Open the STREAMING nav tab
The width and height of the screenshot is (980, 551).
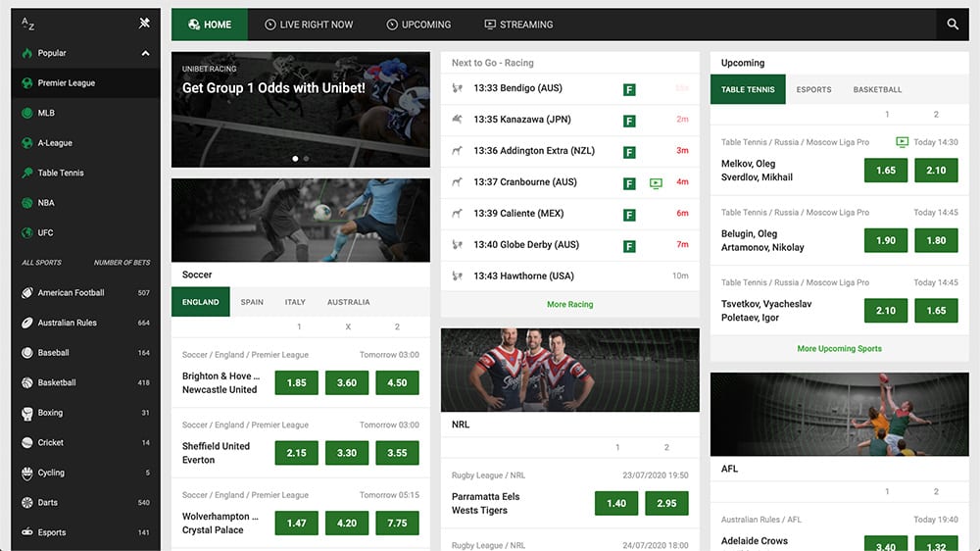518,25
